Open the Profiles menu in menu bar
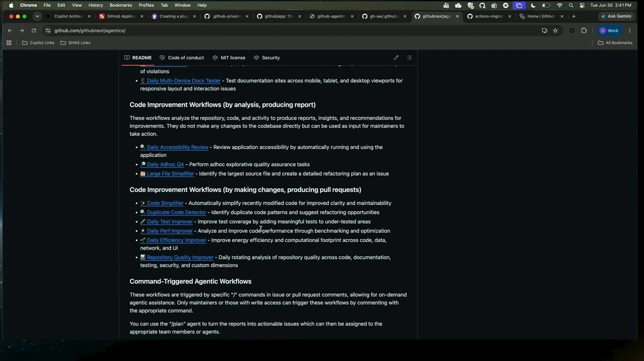The width and height of the screenshot is (644, 361). coord(146,5)
